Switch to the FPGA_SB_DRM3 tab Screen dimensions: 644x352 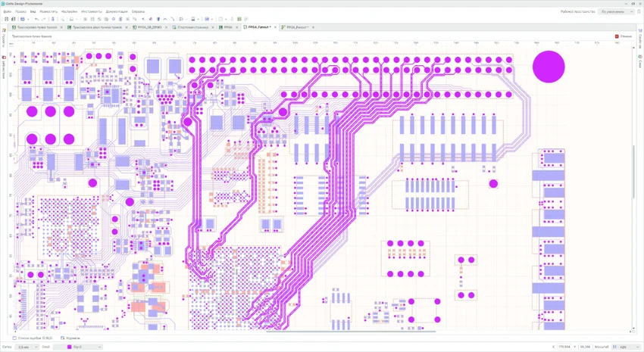click(149, 27)
